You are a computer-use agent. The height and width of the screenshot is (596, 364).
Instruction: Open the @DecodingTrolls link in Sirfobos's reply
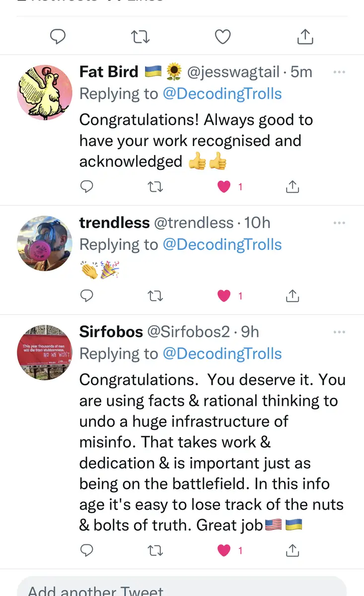click(x=222, y=354)
